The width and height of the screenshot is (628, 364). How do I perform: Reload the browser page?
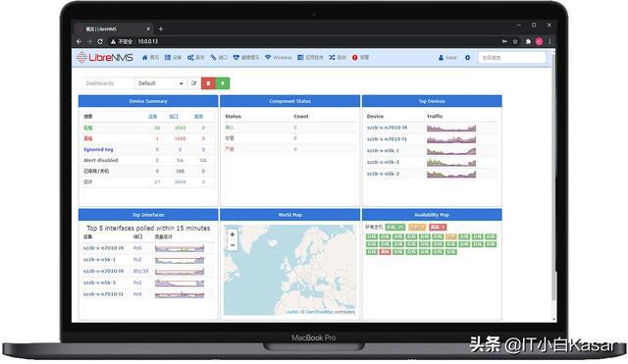[x=100, y=41]
